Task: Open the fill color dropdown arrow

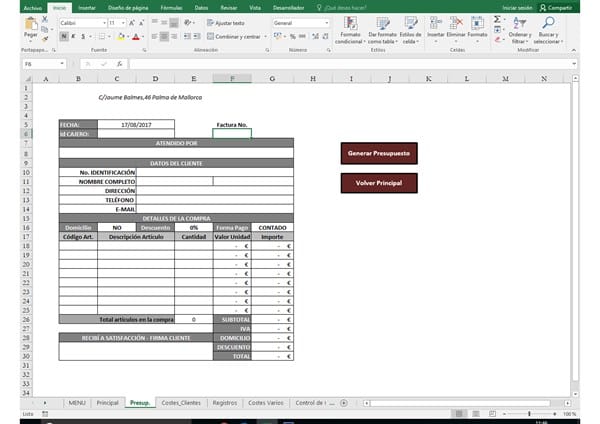Action: point(128,37)
